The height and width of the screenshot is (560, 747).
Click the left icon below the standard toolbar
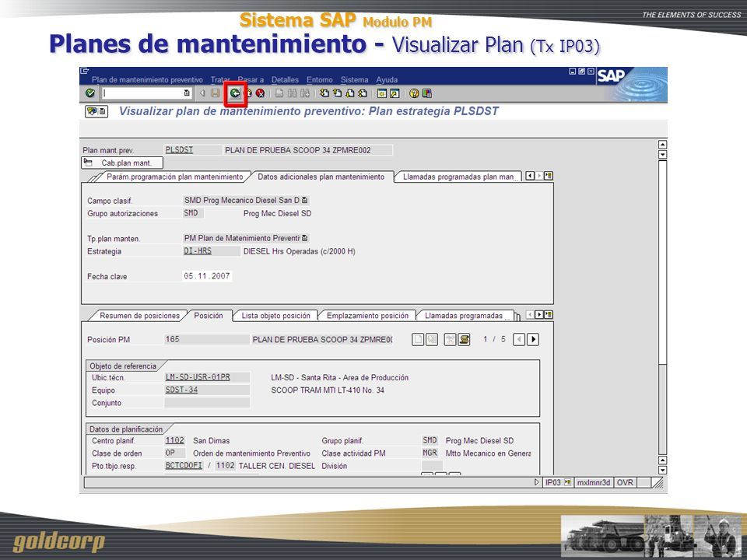(x=92, y=111)
